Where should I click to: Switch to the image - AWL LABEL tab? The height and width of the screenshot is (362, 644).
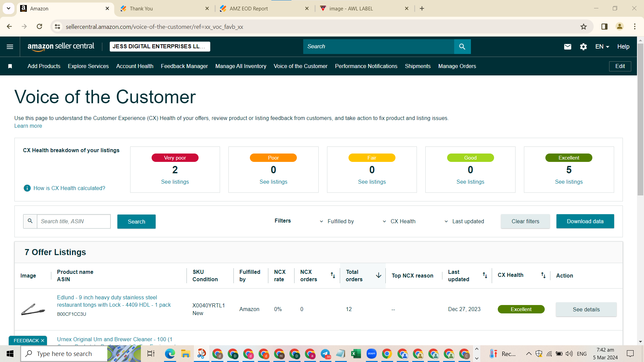tap(365, 8)
